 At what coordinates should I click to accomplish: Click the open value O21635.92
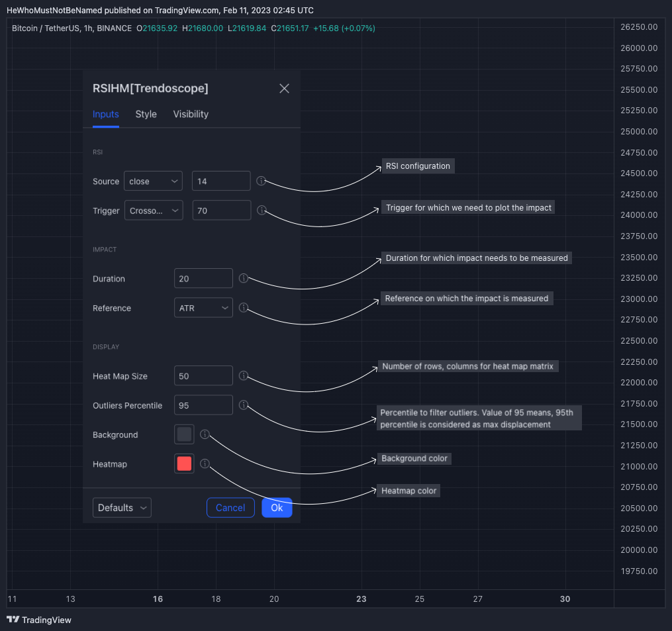(157, 28)
